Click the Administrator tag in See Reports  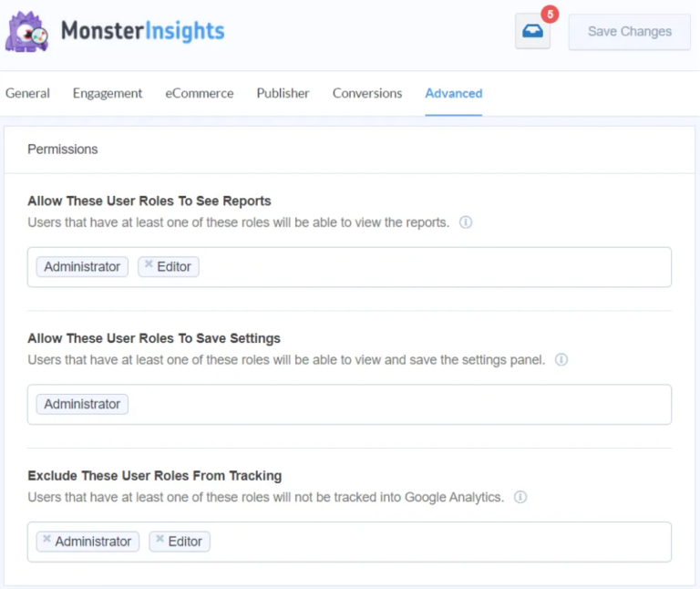(x=82, y=267)
